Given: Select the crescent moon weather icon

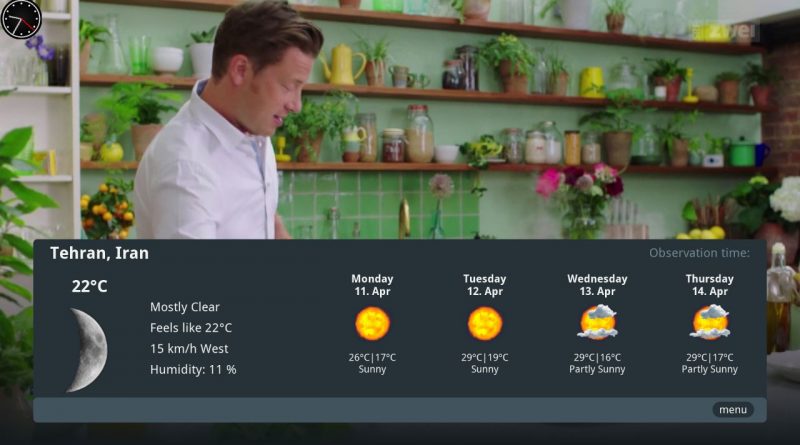Looking at the screenshot, I should 88,350.
